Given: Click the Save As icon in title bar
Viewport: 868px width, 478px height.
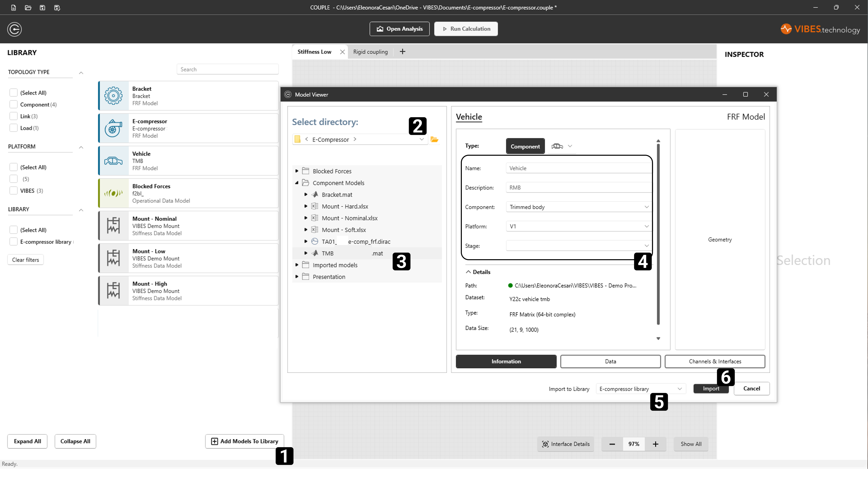Looking at the screenshot, I should tap(57, 7).
